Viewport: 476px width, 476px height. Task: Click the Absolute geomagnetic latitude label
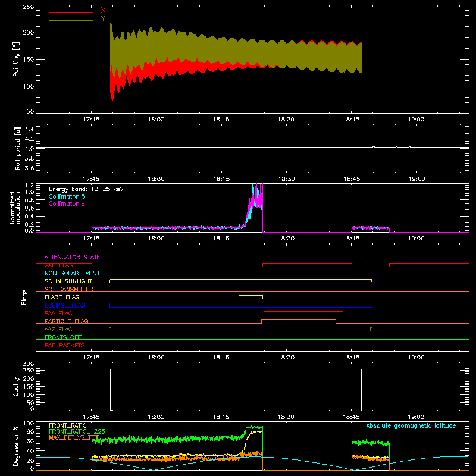pos(411,425)
